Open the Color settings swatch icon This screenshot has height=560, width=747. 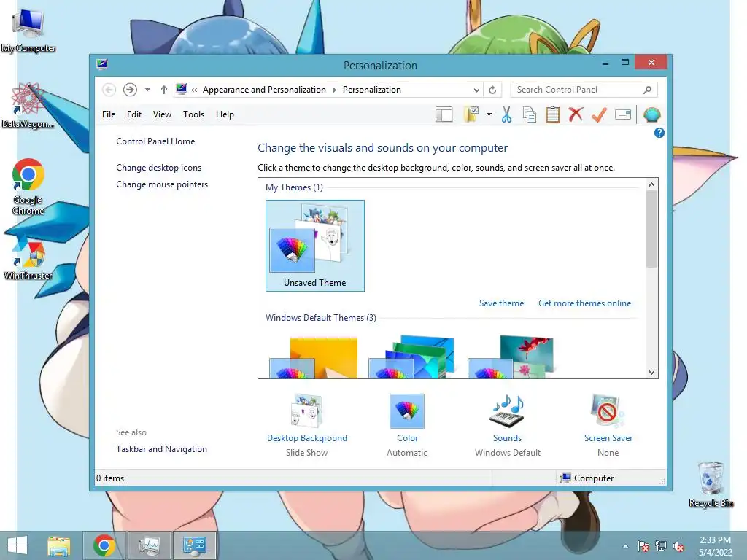pos(407,411)
